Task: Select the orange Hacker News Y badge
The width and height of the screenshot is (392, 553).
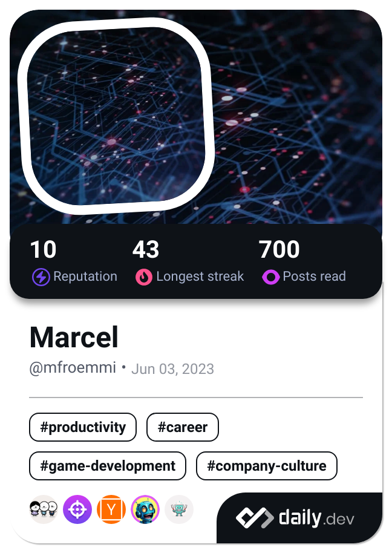Action: (x=111, y=509)
